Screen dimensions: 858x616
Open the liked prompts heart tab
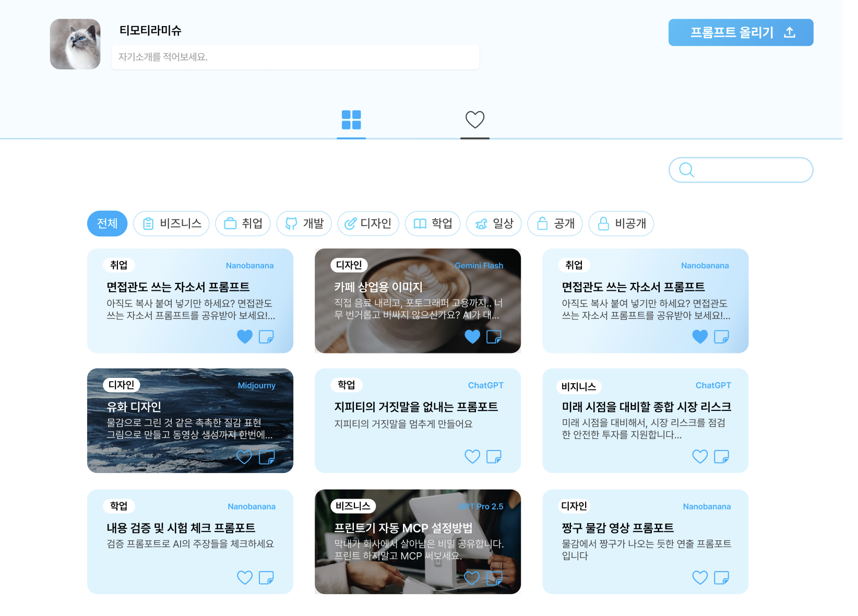(474, 120)
